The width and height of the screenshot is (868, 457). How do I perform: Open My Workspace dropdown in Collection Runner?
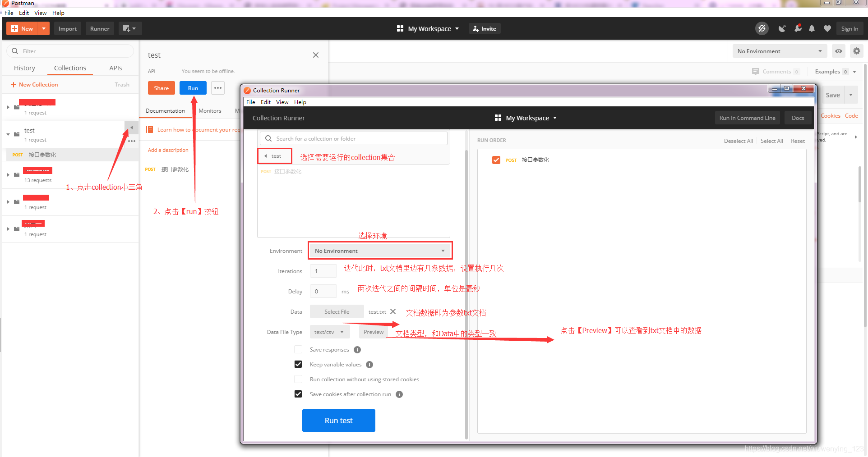coord(526,118)
